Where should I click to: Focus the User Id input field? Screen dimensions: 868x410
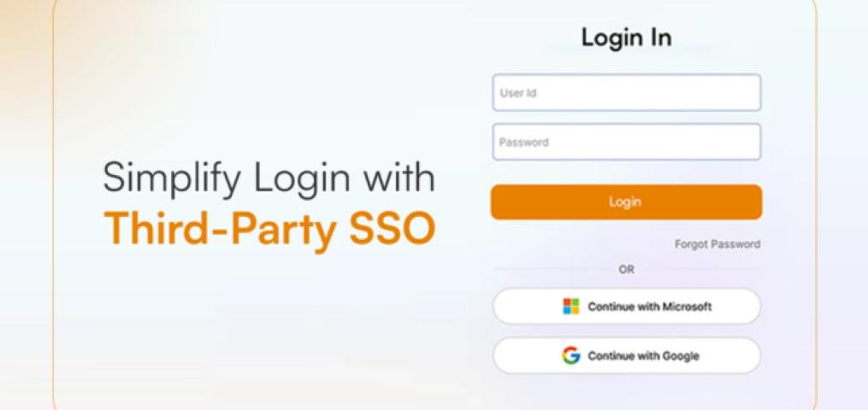[626, 93]
